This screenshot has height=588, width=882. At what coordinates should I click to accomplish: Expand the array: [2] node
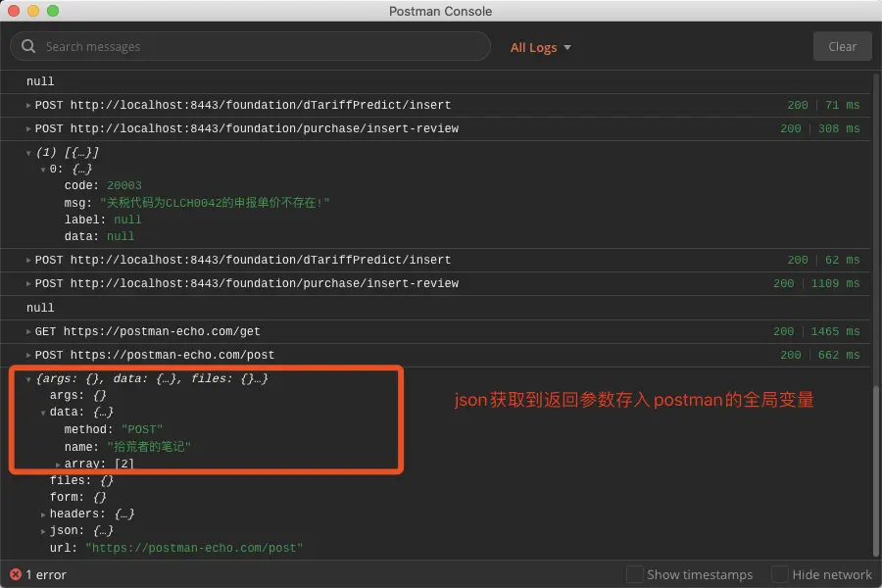[x=58, y=465]
